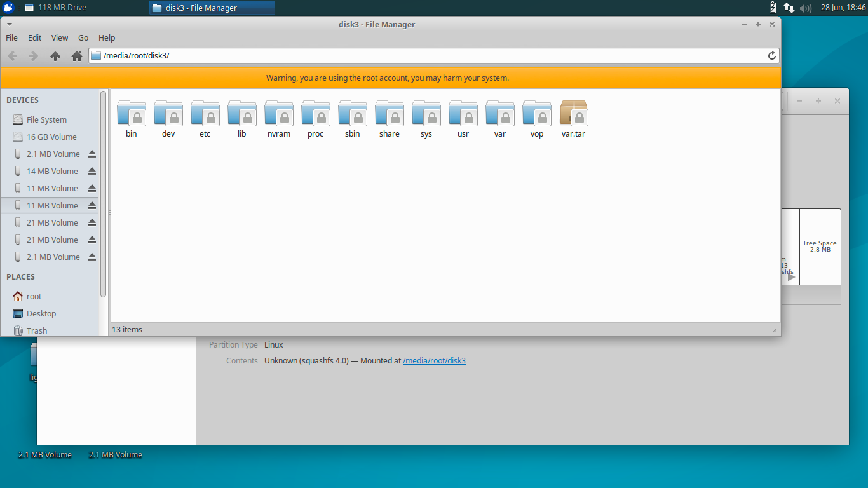Go to parent folder with up arrow
Viewport: 868px width, 488px height.
pyautogui.click(x=55, y=56)
